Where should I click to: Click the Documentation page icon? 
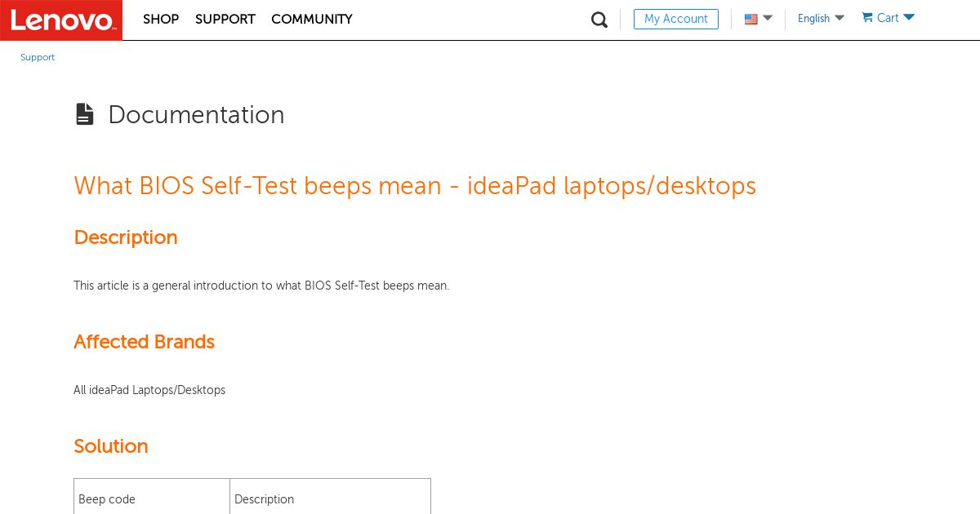(x=84, y=114)
